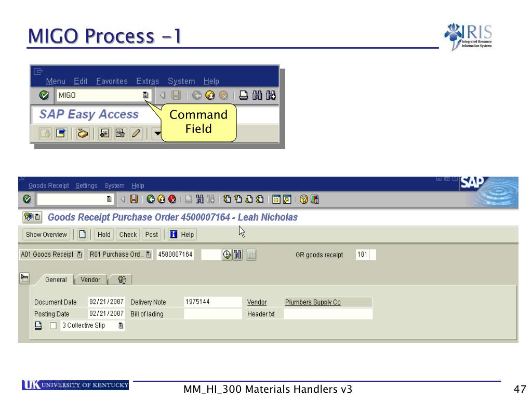Click the binoculars search icon beside PO number
This screenshot has width=532, height=399.
[237, 255]
